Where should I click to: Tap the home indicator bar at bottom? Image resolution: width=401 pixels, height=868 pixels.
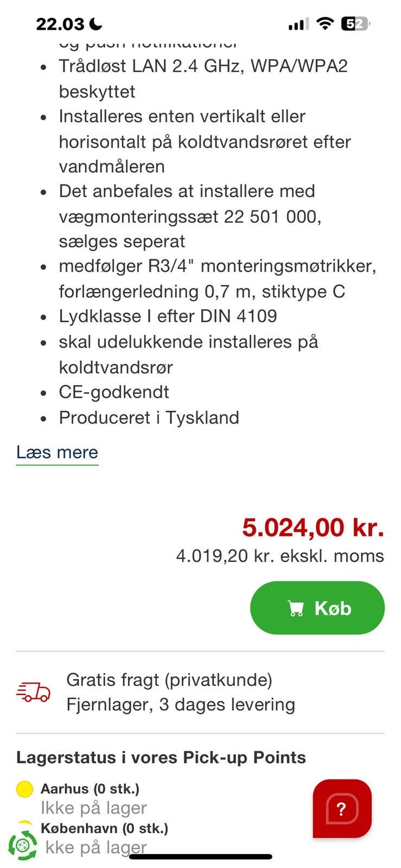[200, 857]
